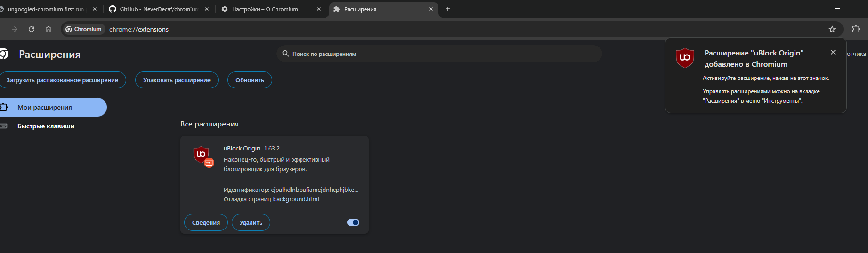Screen dimensions: 868x253
Task: Click the Поиск по расширениям search field
Action: 439,54
